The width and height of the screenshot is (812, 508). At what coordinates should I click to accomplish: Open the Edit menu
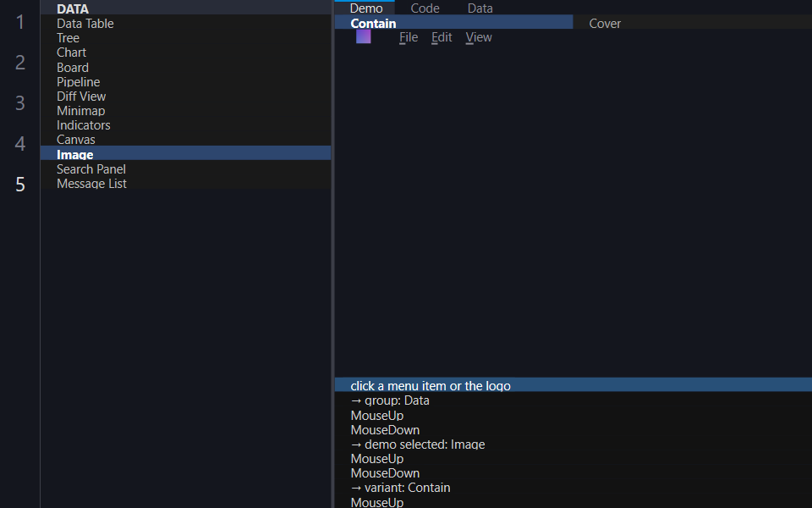pyautogui.click(x=442, y=37)
